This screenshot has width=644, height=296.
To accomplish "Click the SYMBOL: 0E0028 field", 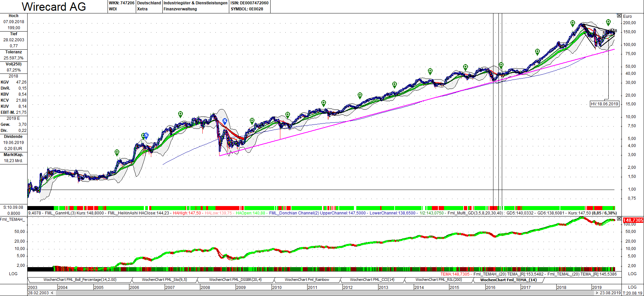I will 247,9.
